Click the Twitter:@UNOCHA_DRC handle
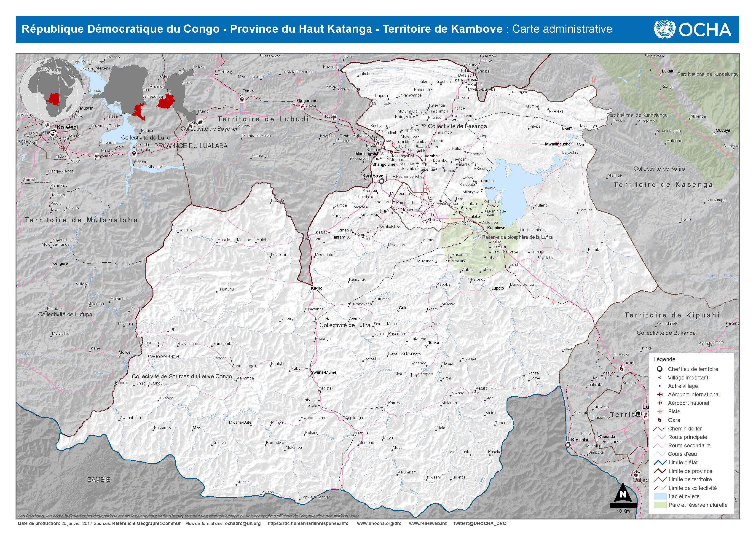This screenshot has width=756, height=535. pos(479,523)
